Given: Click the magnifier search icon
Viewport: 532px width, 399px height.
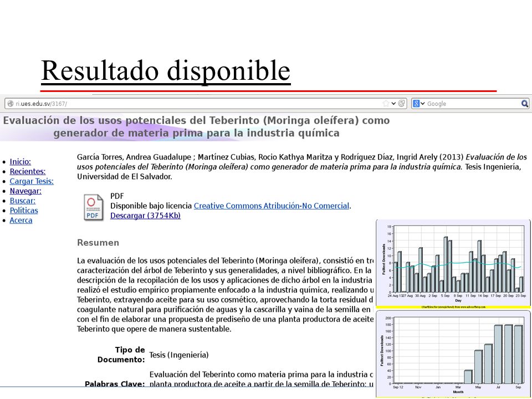Looking at the screenshot, I should pos(525,104).
